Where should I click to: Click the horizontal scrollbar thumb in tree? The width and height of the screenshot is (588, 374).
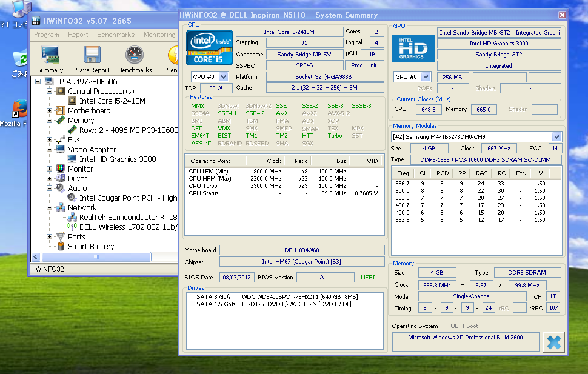(x=96, y=256)
